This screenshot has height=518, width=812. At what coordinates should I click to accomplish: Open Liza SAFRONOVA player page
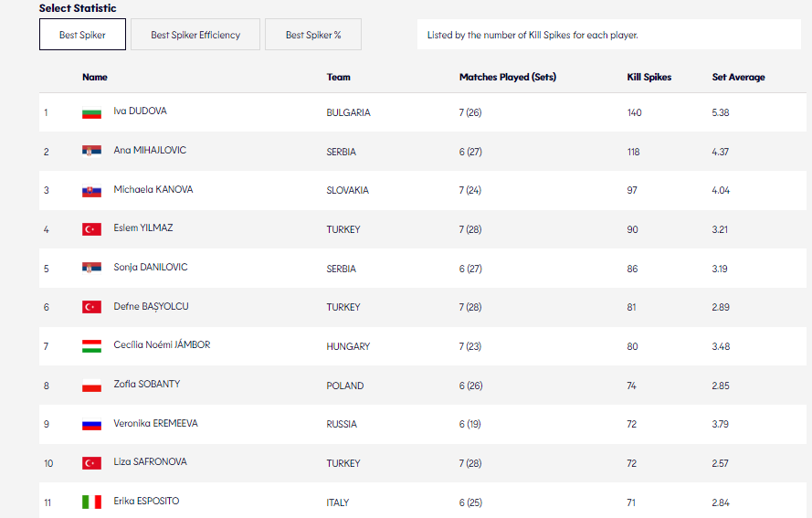click(150, 462)
